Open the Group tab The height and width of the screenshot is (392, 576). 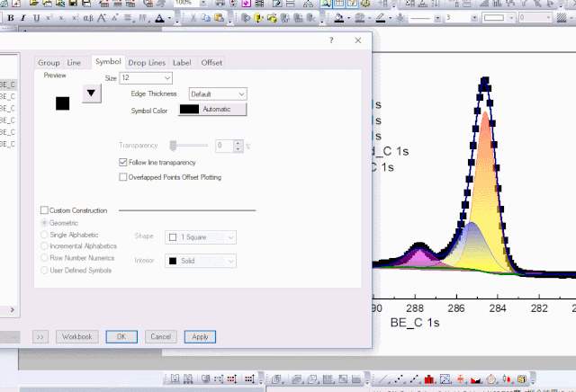[49, 63]
